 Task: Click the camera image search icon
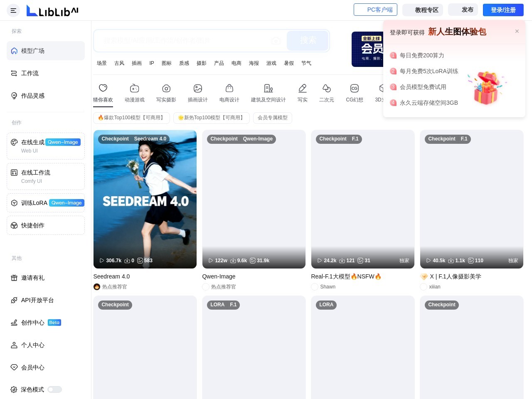coord(276,41)
